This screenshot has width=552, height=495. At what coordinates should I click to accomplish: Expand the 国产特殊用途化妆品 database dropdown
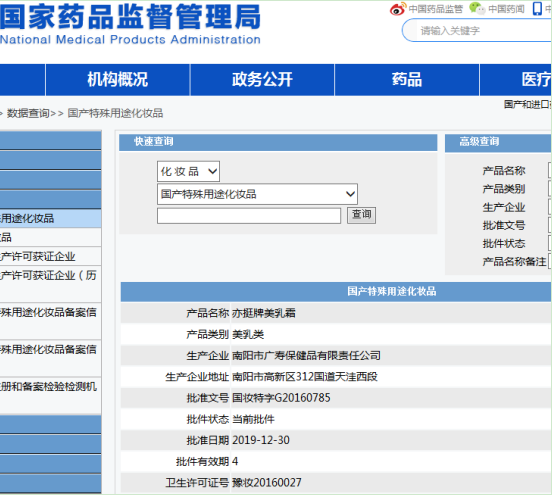click(257, 194)
